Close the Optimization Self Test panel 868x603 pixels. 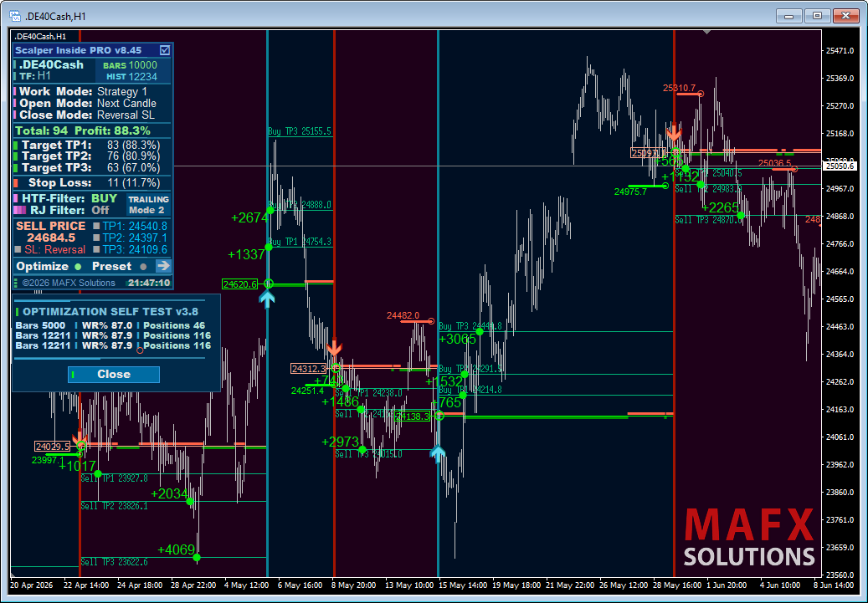click(x=114, y=375)
